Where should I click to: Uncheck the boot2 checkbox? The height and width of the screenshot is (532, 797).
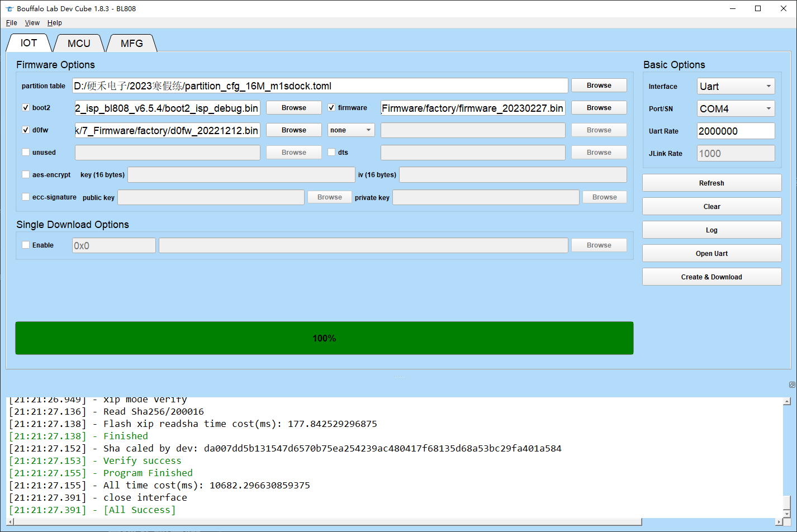26,108
